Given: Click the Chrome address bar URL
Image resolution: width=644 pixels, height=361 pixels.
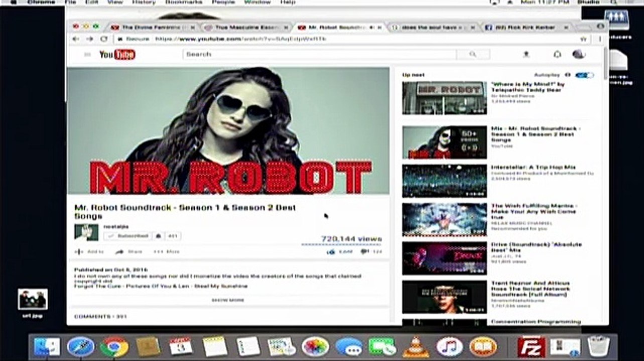Looking at the screenshot, I should pos(241,39).
